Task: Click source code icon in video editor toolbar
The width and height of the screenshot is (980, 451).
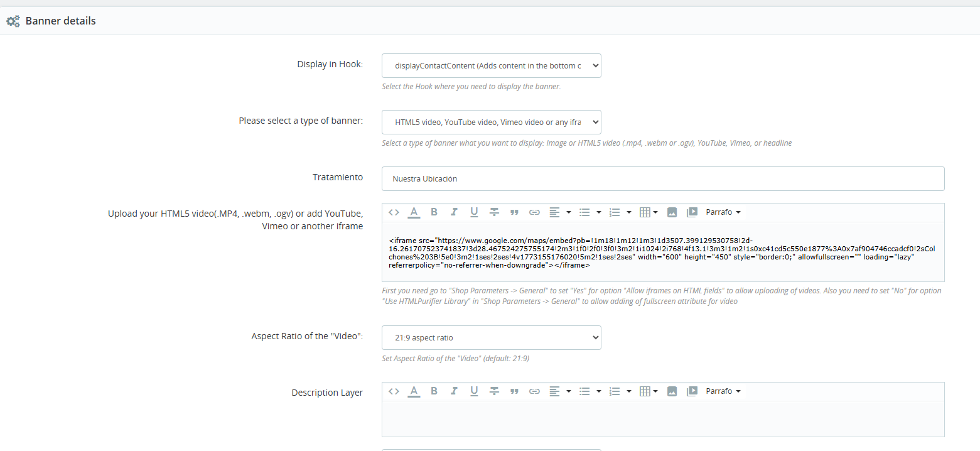Action: pos(394,212)
